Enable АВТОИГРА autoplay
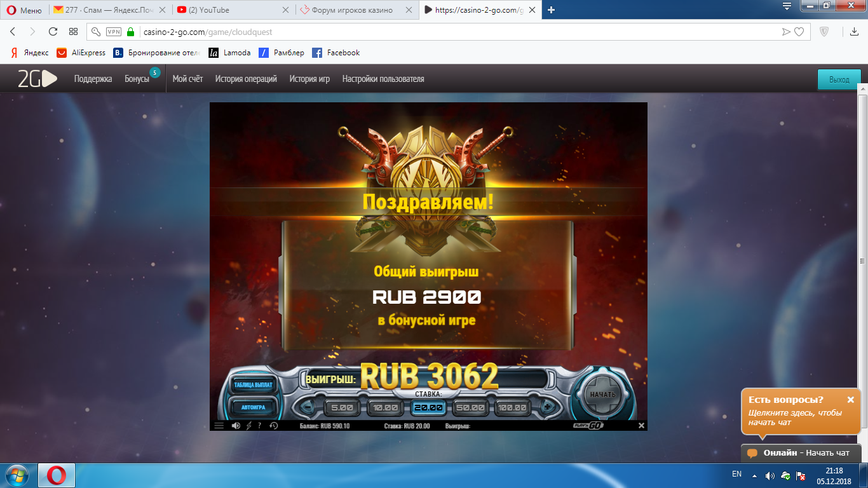 coord(253,407)
